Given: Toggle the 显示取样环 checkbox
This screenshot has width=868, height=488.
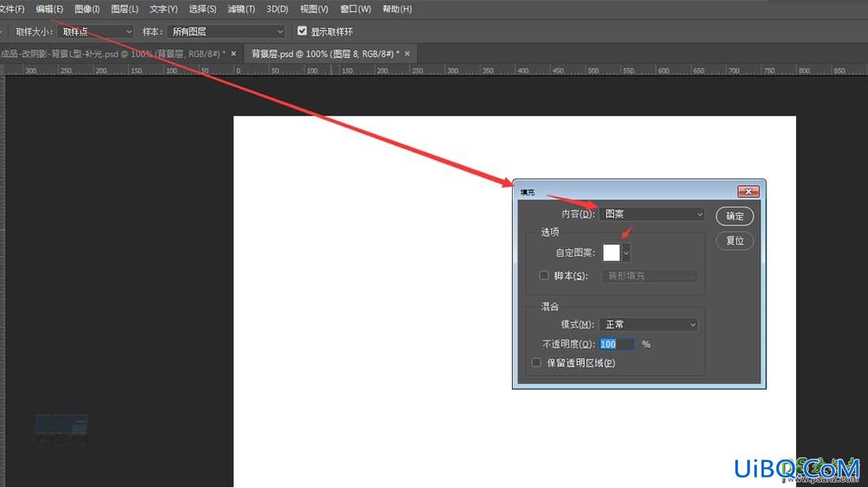Looking at the screenshot, I should pyautogui.click(x=301, y=31).
